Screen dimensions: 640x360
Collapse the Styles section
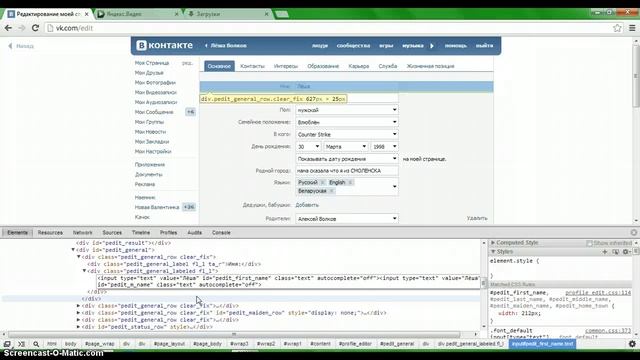pyautogui.click(x=493, y=252)
